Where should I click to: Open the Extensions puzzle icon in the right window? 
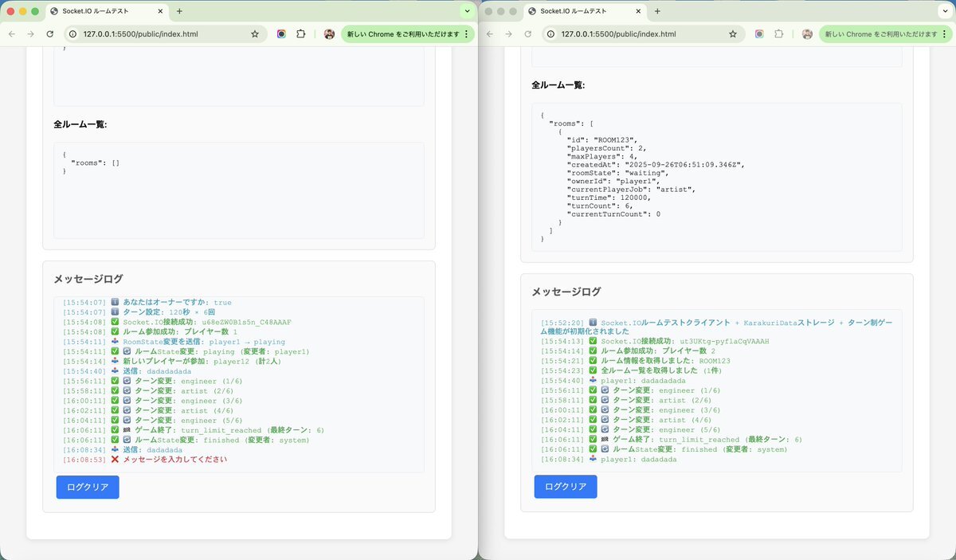coord(778,34)
